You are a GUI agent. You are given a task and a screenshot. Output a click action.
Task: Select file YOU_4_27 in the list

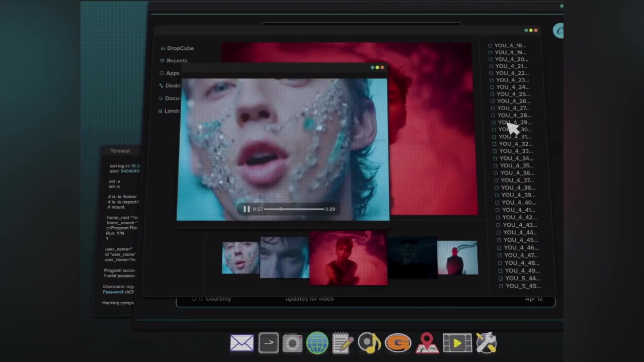click(514, 108)
